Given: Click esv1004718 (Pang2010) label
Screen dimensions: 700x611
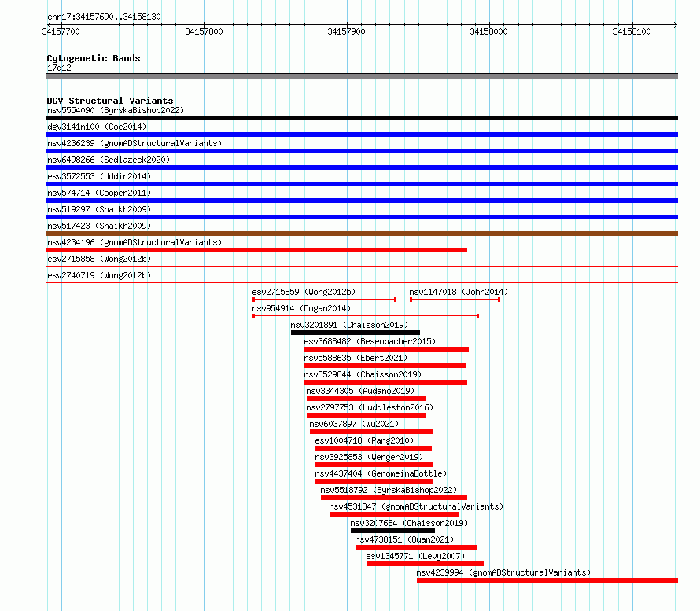Looking at the screenshot, I should tap(364, 440).
